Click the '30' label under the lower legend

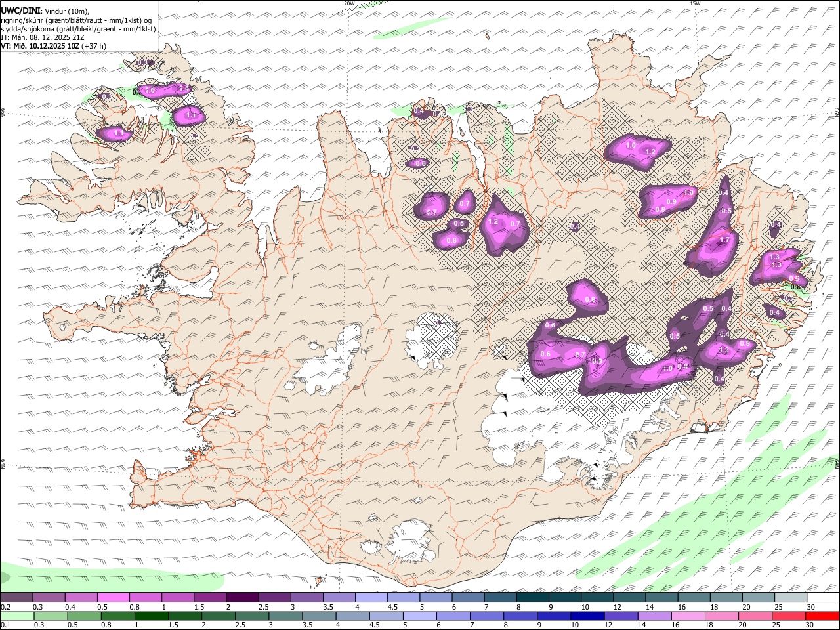811,625
